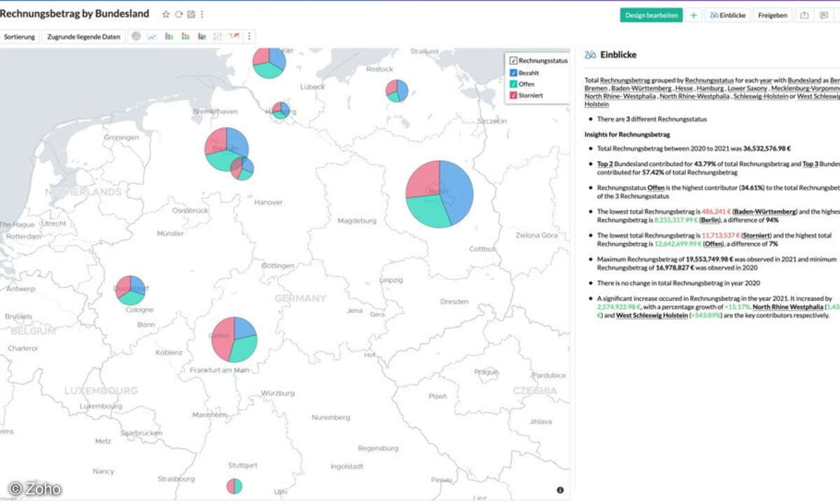Image resolution: width=840 pixels, height=504 pixels.
Task: Click the small pie chart below Stuttgart
Action: coord(234,486)
